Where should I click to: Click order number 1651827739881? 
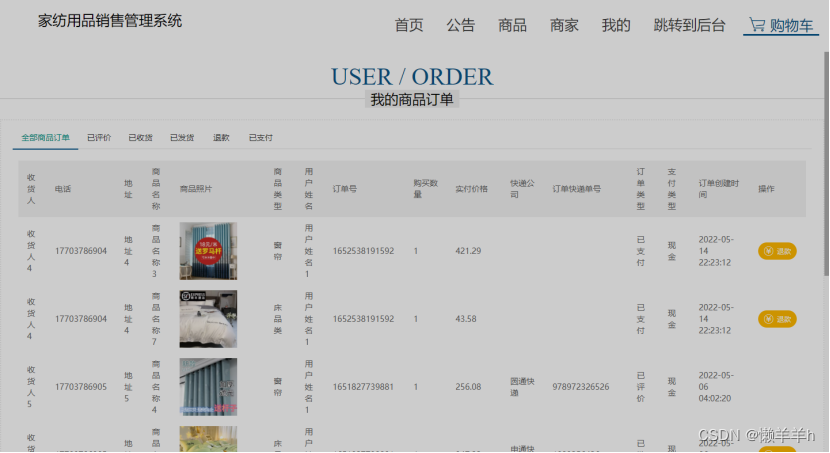[x=363, y=387]
